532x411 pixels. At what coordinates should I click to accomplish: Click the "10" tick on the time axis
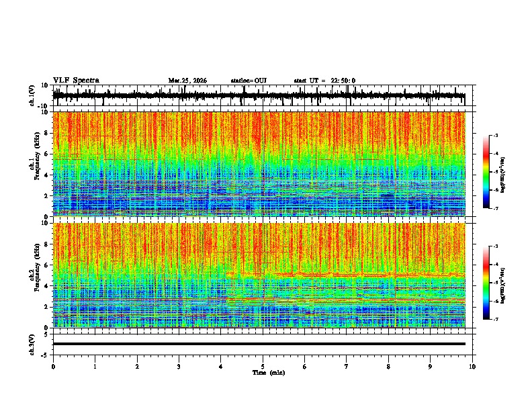click(472, 367)
